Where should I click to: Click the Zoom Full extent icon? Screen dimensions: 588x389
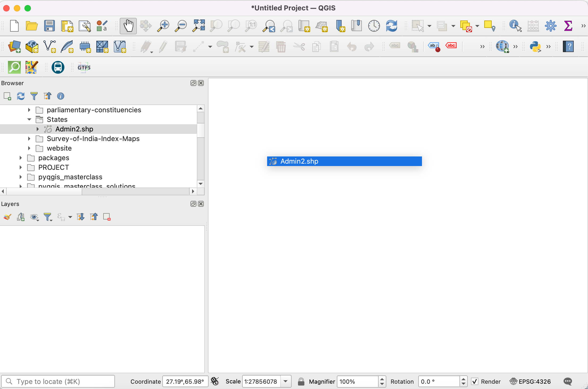coord(198,26)
